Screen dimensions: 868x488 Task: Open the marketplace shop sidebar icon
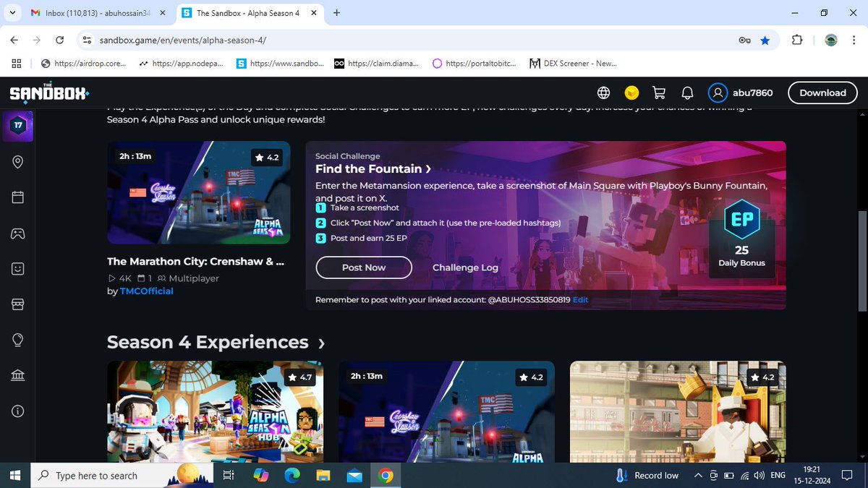[x=18, y=304]
